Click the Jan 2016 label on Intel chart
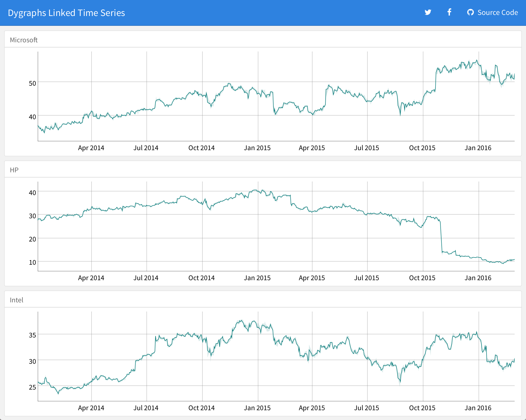The width and height of the screenshot is (526, 420). [x=478, y=408]
